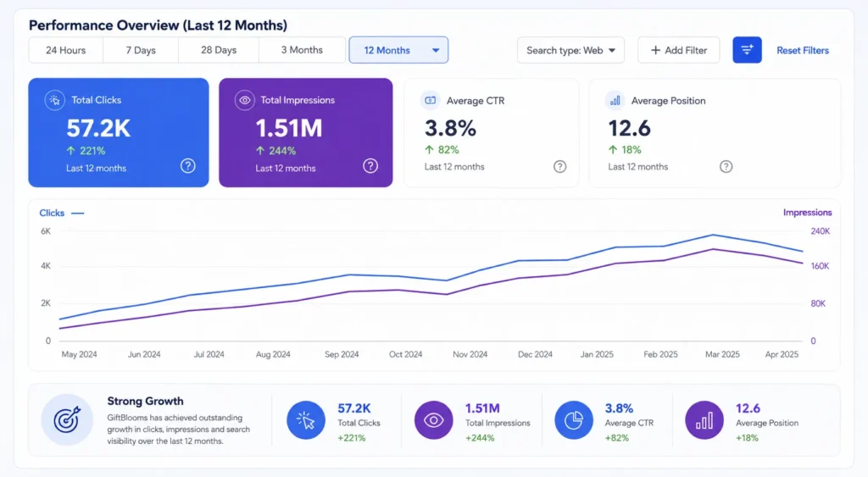Toggle the Average CTR metric card
Viewport: 868px width, 477px height.
coord(492,133)
